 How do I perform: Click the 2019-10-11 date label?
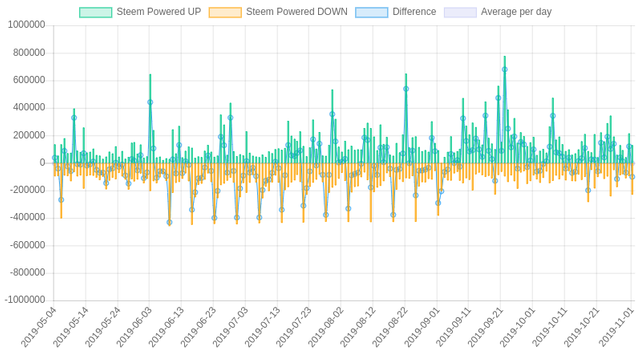pyautogui.click(x=550, y=328)
